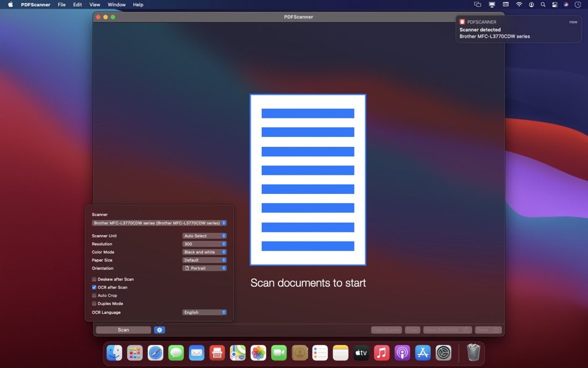Viewport: 588px width, 368px height.
Task: Open Messages from the dock
Action: (x=176, y=353)
